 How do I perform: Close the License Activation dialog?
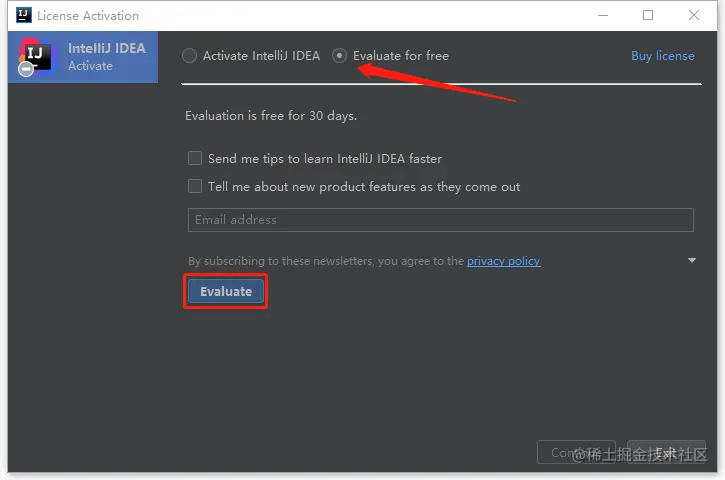pyautogui.click(x=694, y=15)
